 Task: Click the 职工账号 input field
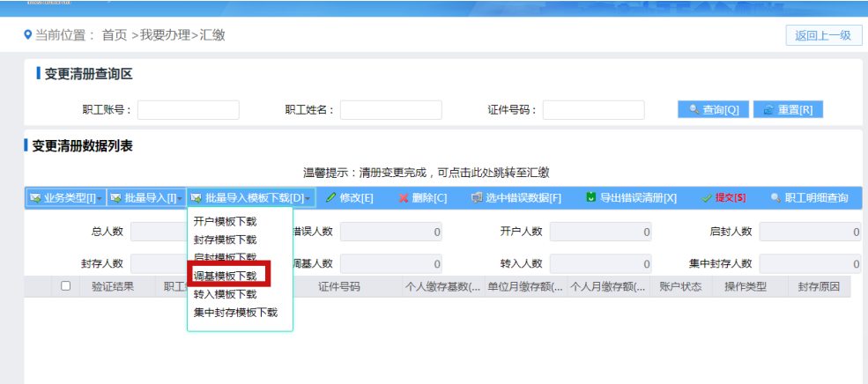pos(189,109)
